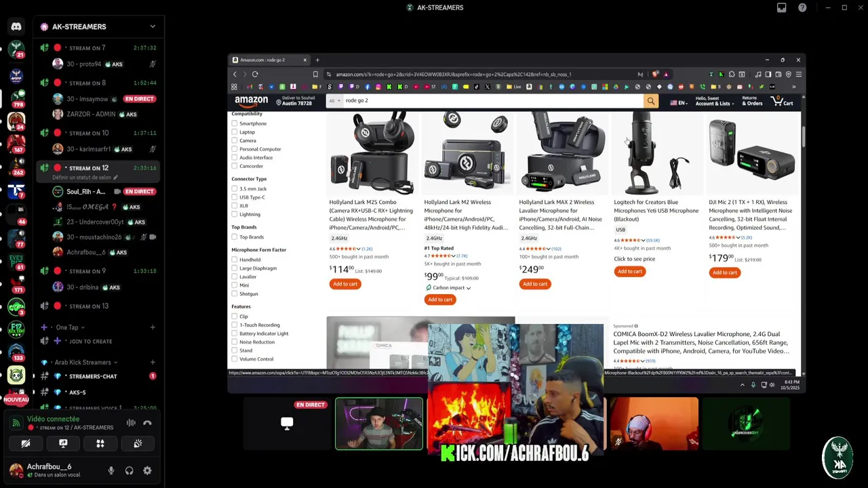
Task: Open soundboard in voice panel
Action: click(138, 443)
